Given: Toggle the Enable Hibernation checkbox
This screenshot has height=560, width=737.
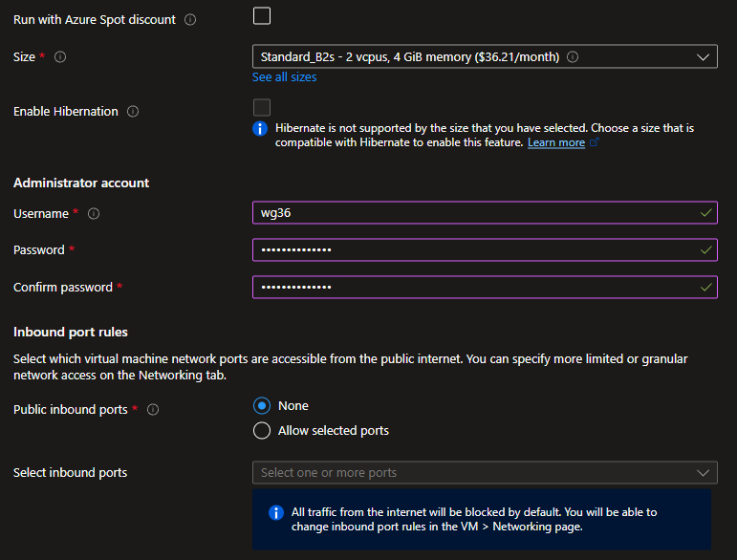Looking at the screenshot, I should [262, 108].
